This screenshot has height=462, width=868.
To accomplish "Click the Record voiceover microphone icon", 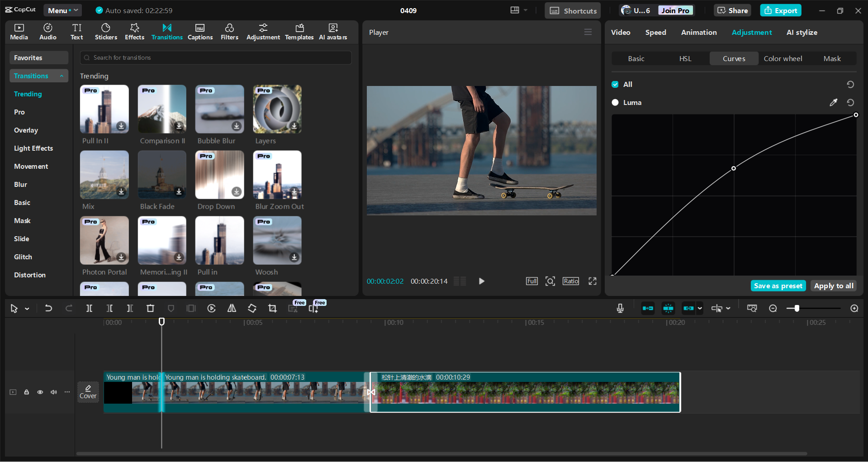I will tap(620, 308).
